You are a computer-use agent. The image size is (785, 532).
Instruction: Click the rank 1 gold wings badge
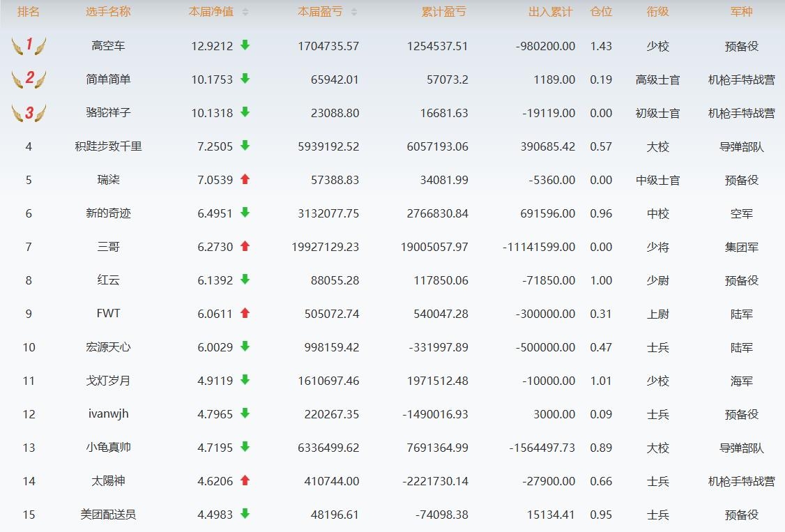[29, 46]
